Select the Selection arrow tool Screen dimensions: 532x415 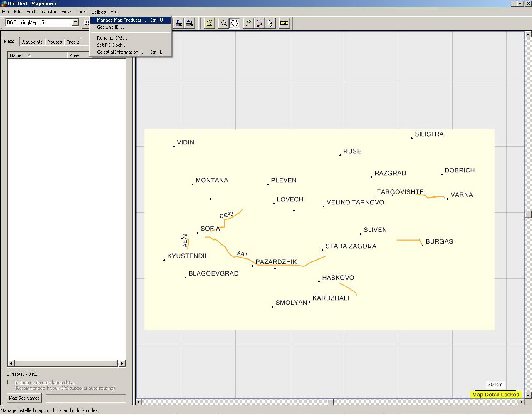pos(270,23)
